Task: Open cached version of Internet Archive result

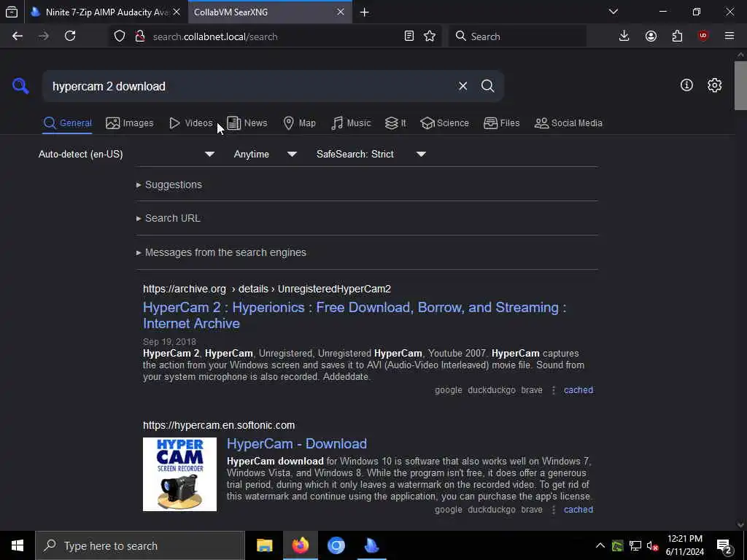Action: tap(578, 390)
